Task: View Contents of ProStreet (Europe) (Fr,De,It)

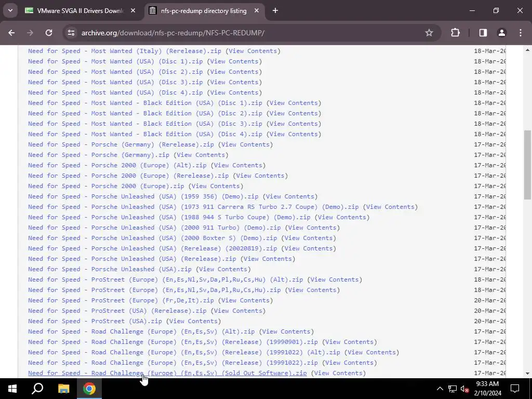Action: click(245, 300)
